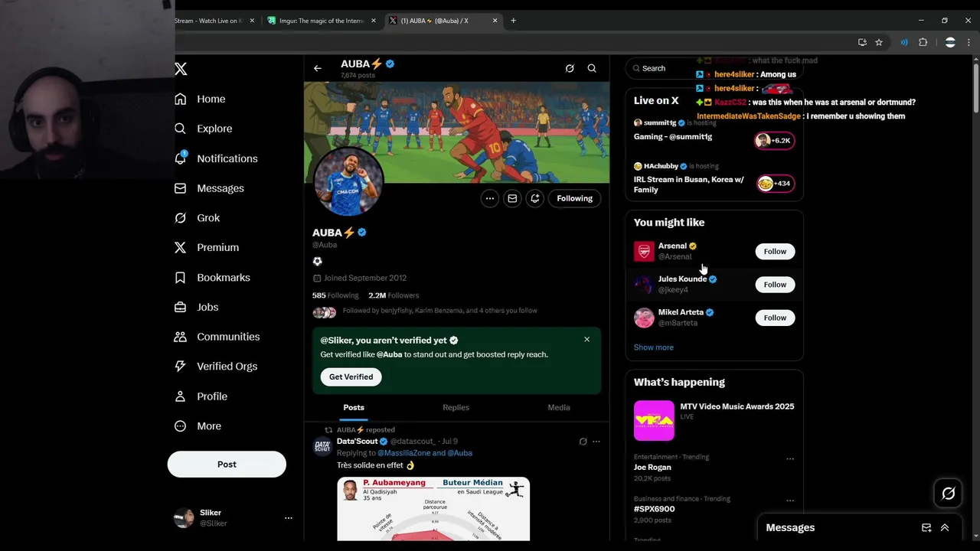Open more options on Data'Scout post
980x551 pixels.
coord(596,442)
